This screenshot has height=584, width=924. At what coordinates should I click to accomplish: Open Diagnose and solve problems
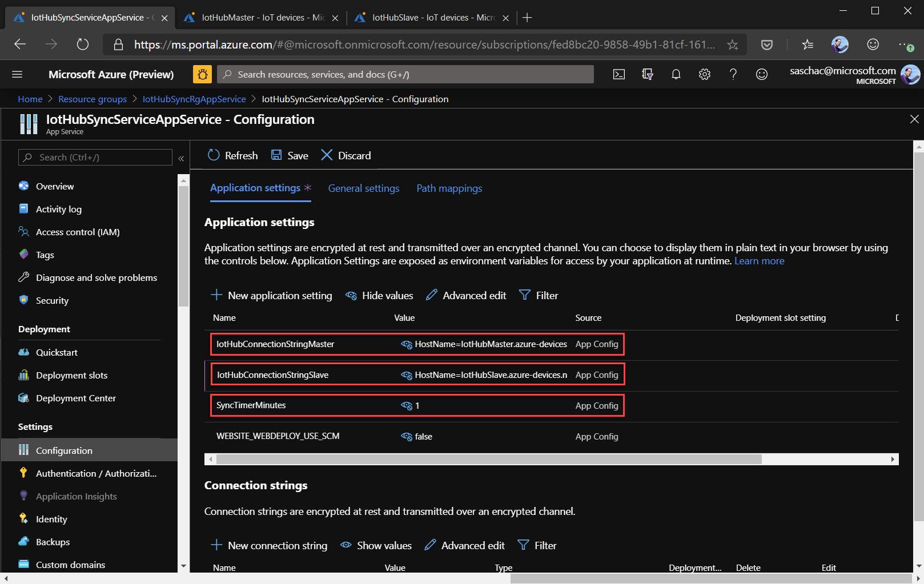pyautogui.click(x=97, y=277)
